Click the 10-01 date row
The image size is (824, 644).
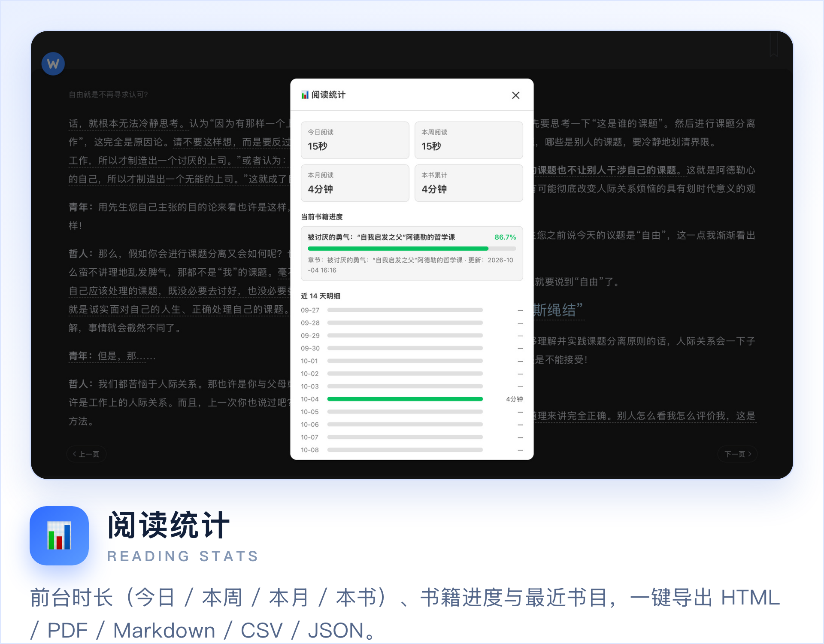412,361
